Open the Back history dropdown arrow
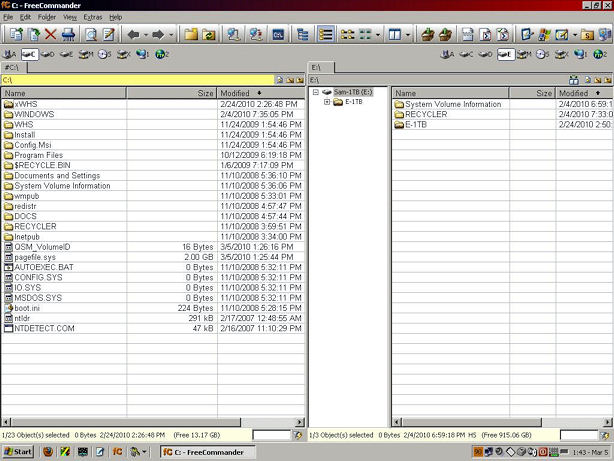The width and height of the screenshot is (614, 461). point(145,35)
